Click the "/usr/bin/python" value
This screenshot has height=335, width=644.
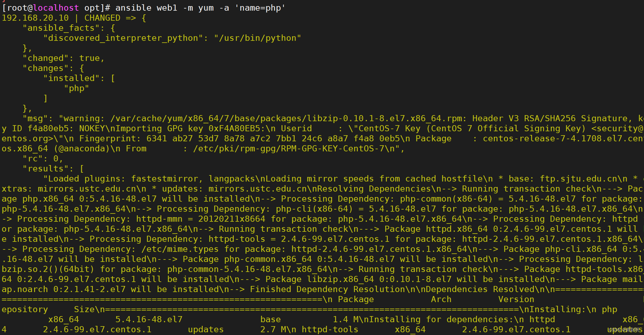[258, 38]
